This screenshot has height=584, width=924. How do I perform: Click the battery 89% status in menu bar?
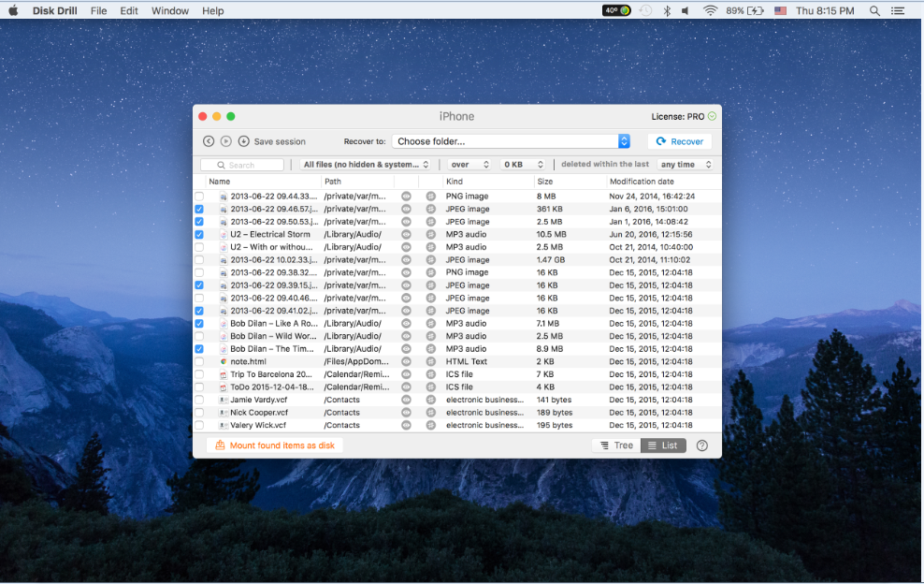[x=744, y=10]
